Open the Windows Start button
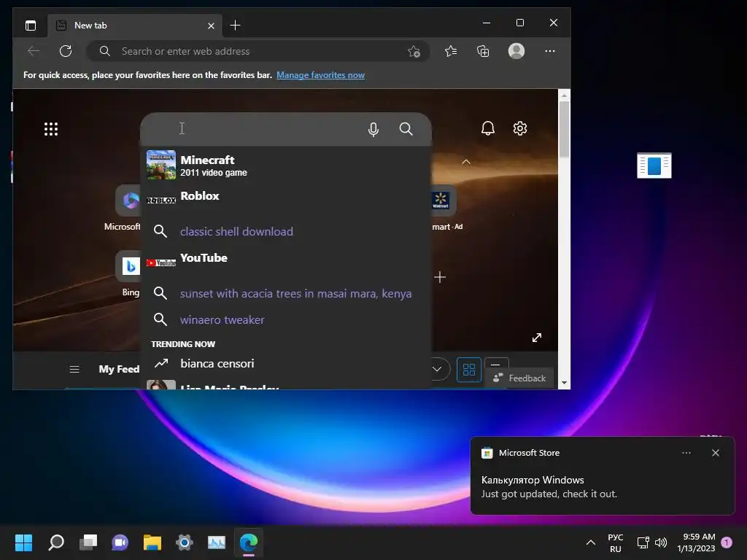 coord(23,542)
